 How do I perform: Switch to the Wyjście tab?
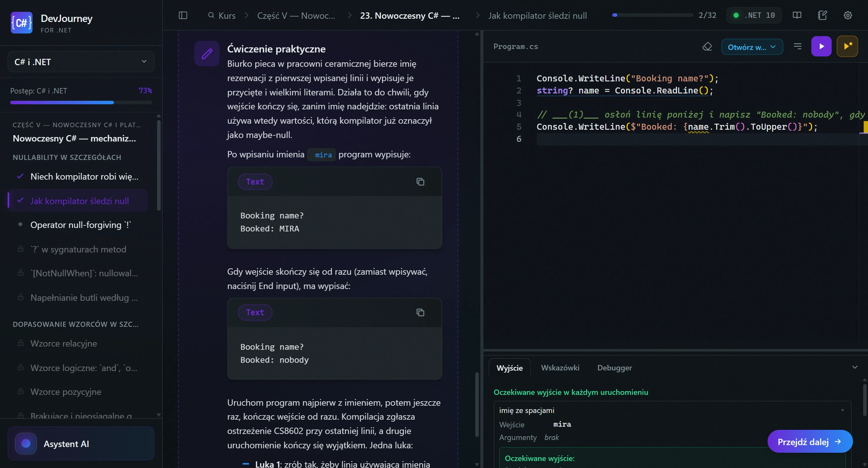click(510, 368)
